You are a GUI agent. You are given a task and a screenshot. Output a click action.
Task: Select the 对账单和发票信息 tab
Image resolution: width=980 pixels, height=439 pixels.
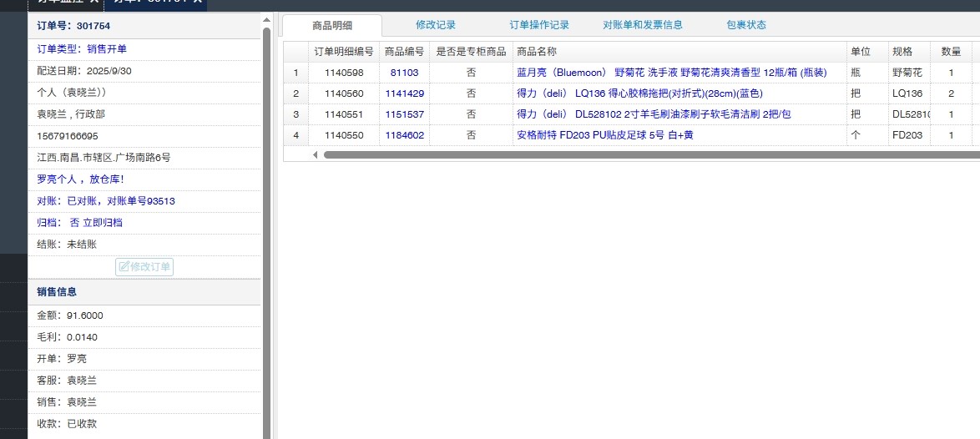pos(642,25)
